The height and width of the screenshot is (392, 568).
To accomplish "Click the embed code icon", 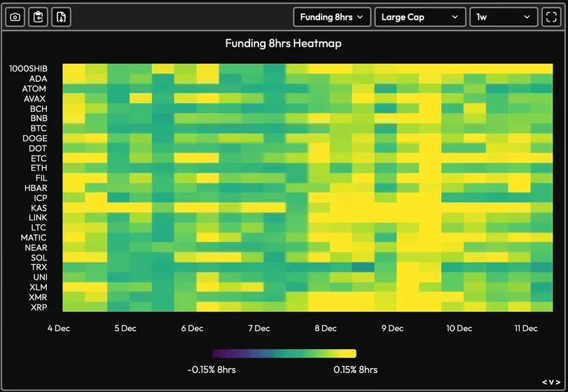I will click(551, 382).
